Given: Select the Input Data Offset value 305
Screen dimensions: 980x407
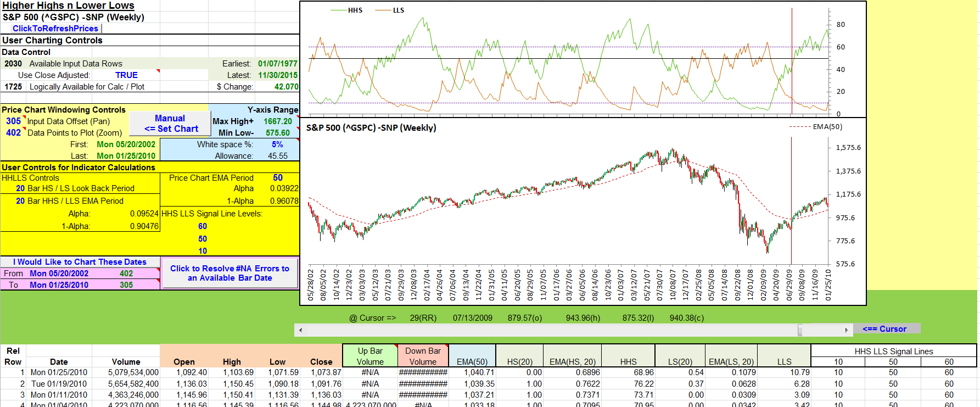Looking at the screenshot, I should (x=14, y=121).
